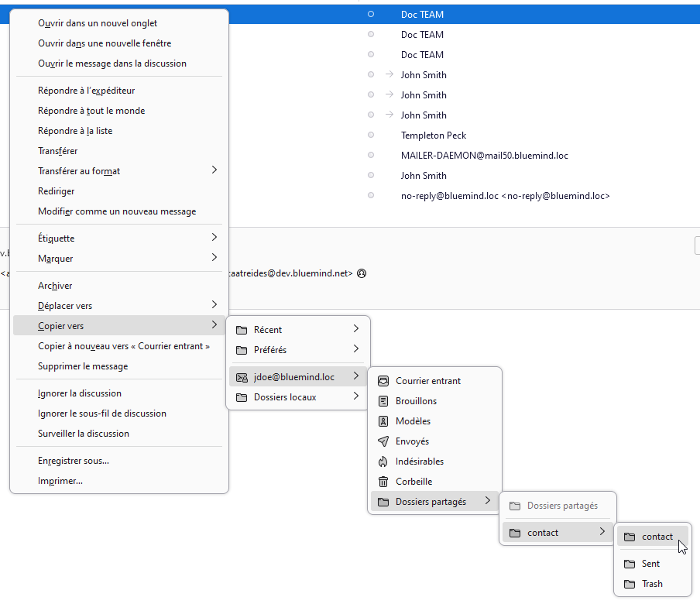Click the Brouillons drafts icon

pos(383,401)
